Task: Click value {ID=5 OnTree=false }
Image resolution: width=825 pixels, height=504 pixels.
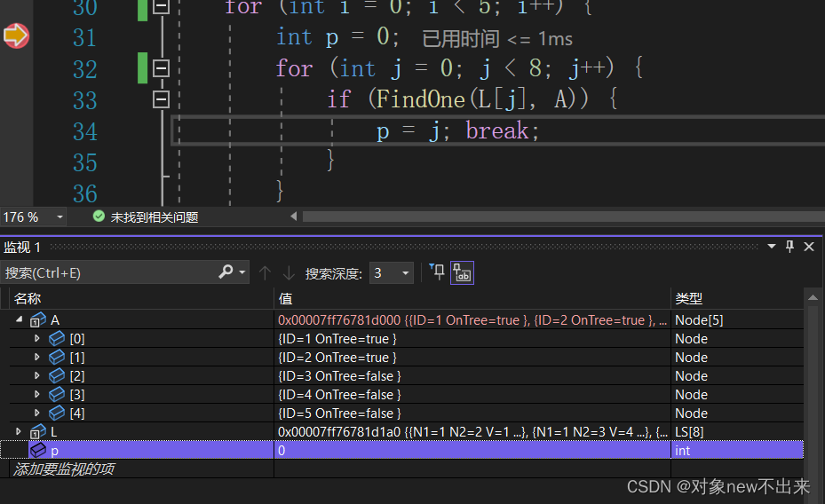Action: (339, 413)
